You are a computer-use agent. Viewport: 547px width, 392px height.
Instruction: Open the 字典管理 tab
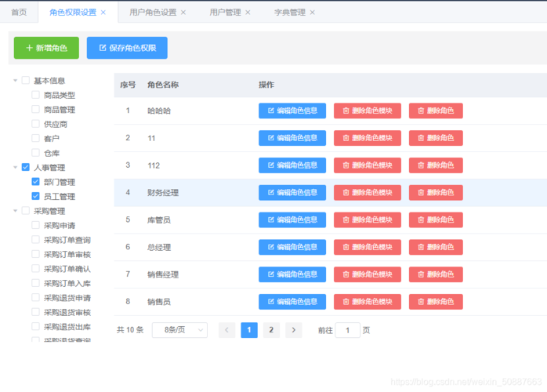click(289, 13)
